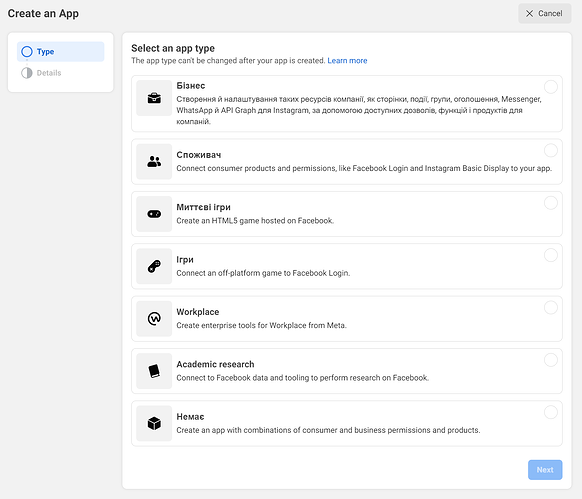Click the X icon beside Cancel

pos(529,13)
